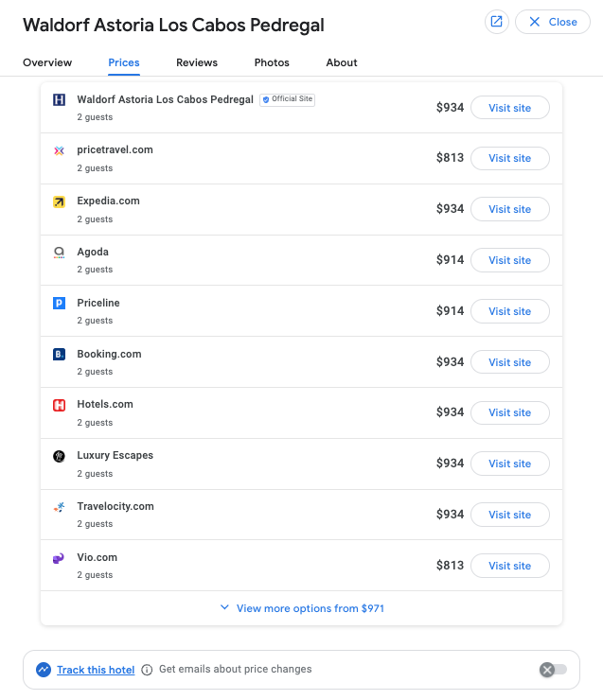Click the Hotels.com red H logo icon
603x700 pixels.
(x=59, y=406)
